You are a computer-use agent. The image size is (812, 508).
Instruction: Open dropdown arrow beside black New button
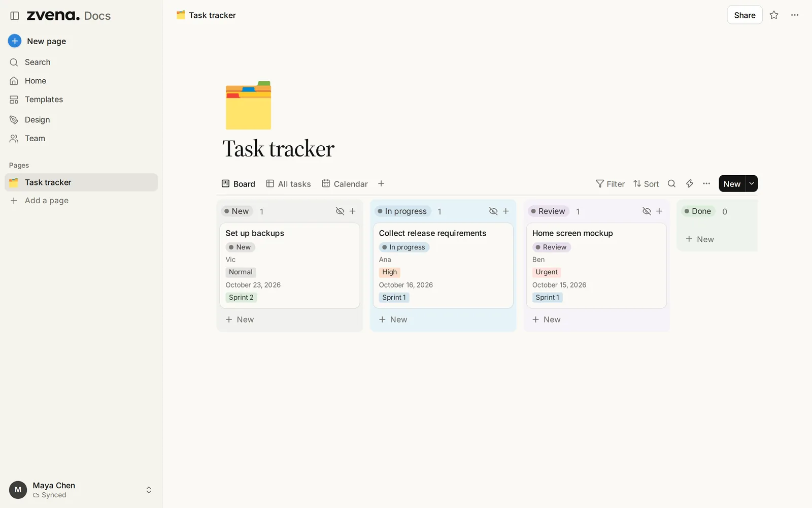[752, 184]
